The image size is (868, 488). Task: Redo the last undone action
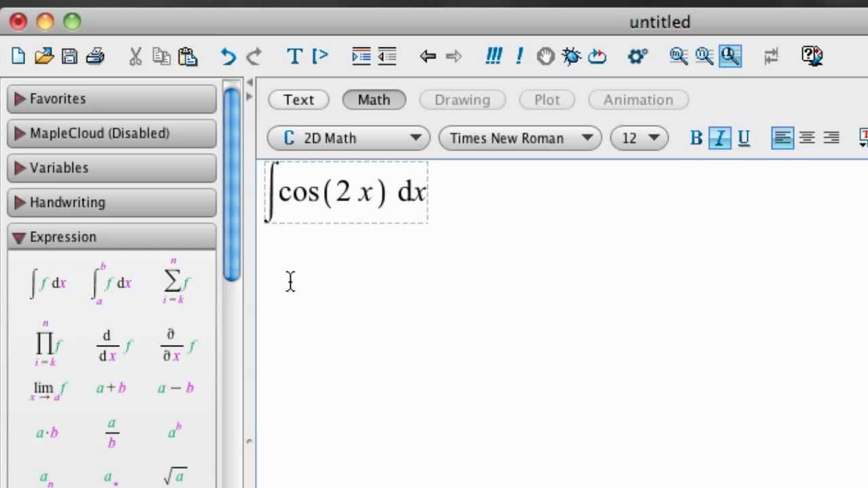tap(254, 56)
